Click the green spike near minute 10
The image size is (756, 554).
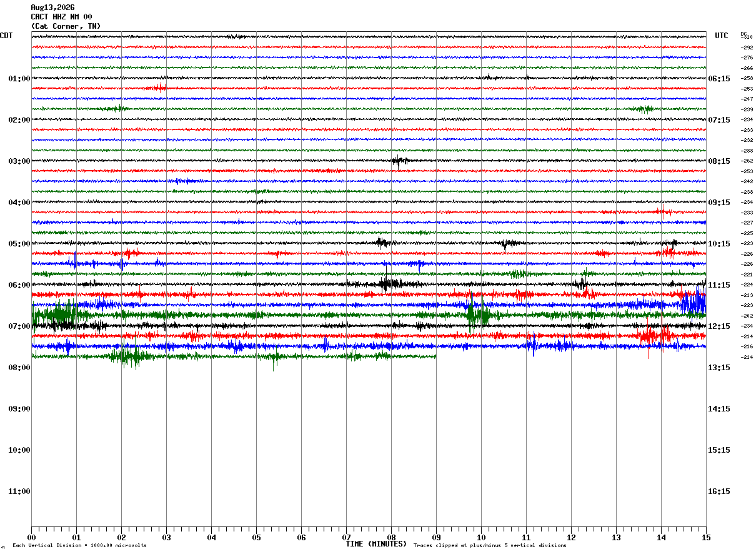coord(477,313)
